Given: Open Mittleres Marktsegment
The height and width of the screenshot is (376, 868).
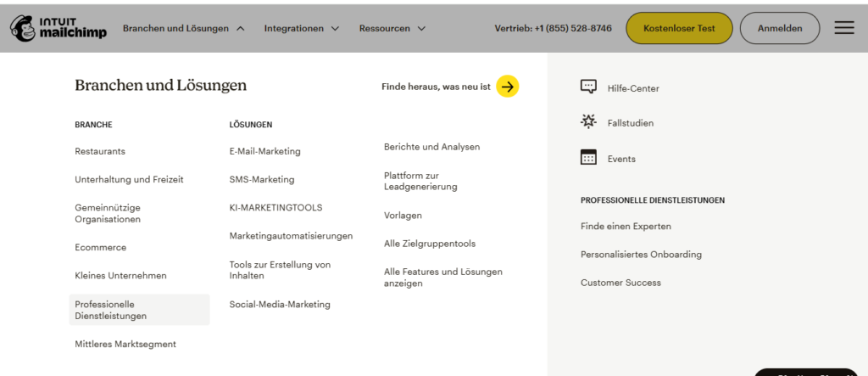Looking at the screenshot, I should pyautogui.click(x=125, y=345).
